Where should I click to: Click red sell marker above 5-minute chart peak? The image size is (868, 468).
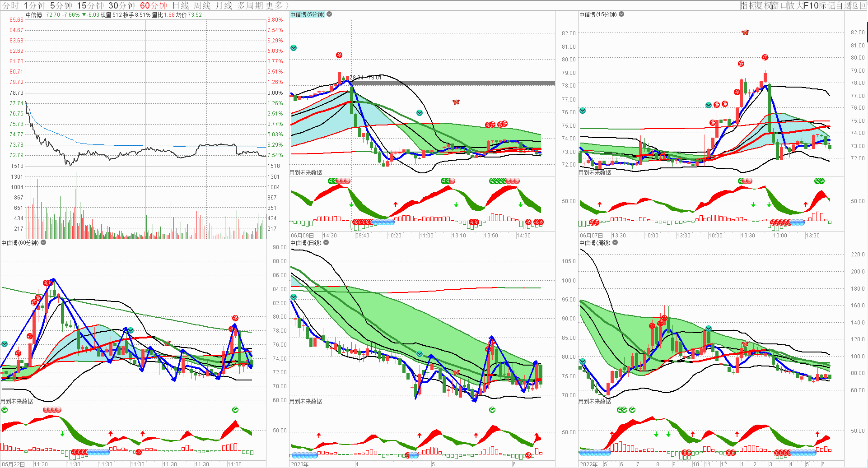(339, 55)
